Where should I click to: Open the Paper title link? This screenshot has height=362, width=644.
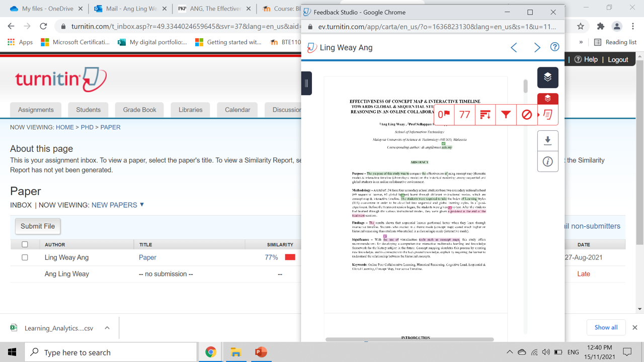[147, 257]
